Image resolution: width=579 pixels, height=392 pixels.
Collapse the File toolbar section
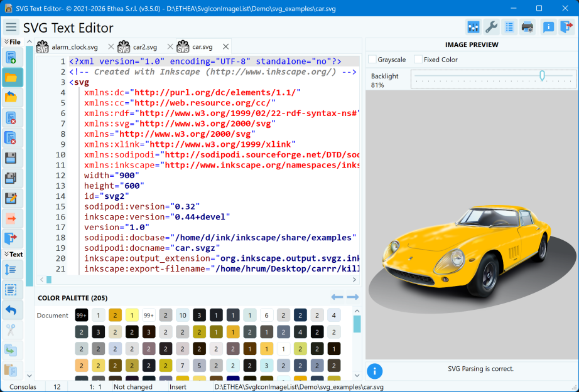pos(13,41)
